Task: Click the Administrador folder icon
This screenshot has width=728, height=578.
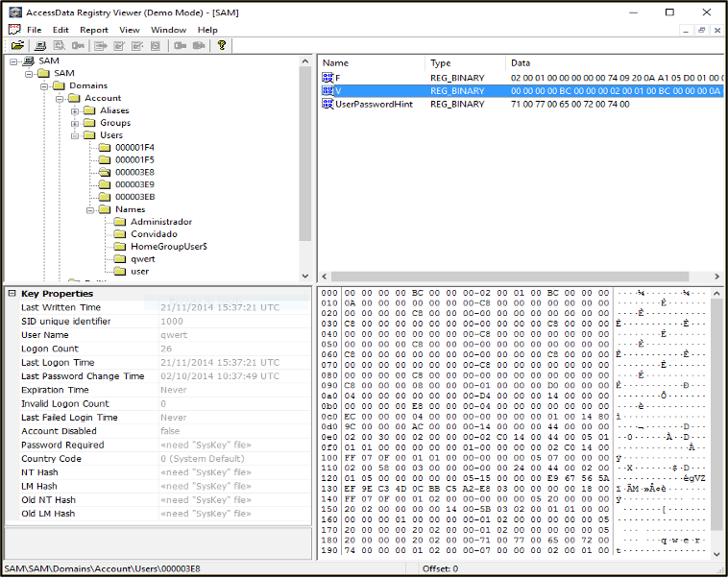Action: coord(120,222)
